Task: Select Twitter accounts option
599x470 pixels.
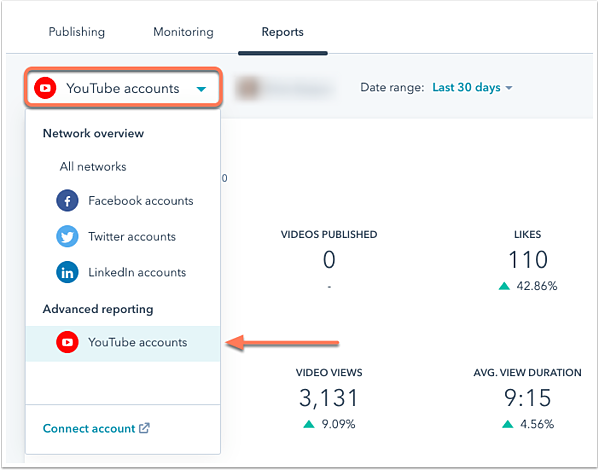Action: [x=123, y=237]
